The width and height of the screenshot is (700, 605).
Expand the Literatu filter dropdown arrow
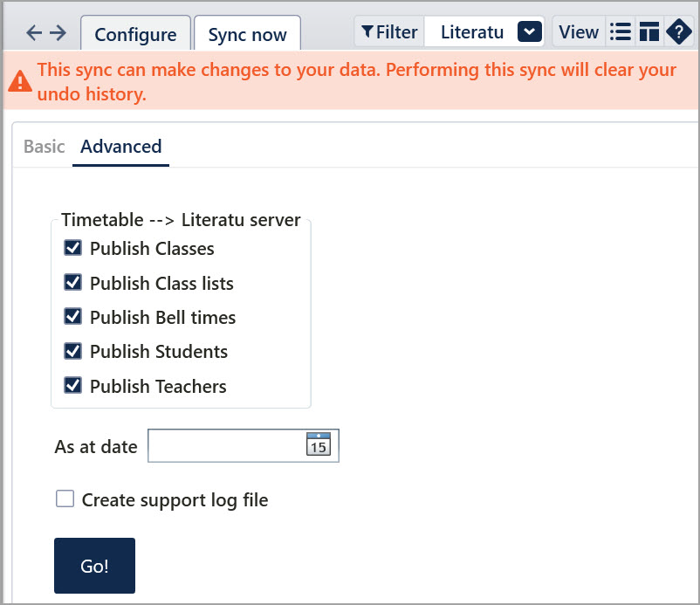(x=530, y=32)
